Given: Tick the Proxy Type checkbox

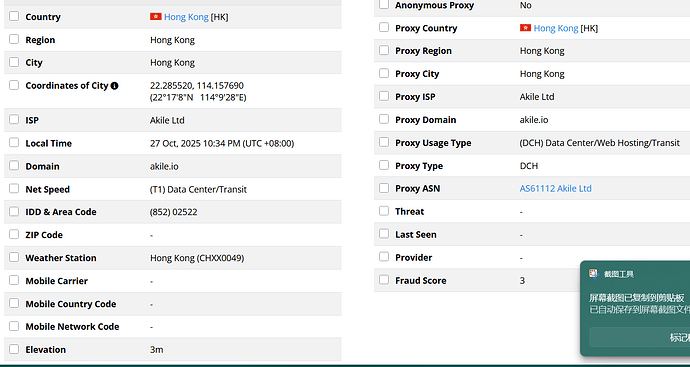Looking at the screenshot, I should pyautogui.click(x=384, y=165).
